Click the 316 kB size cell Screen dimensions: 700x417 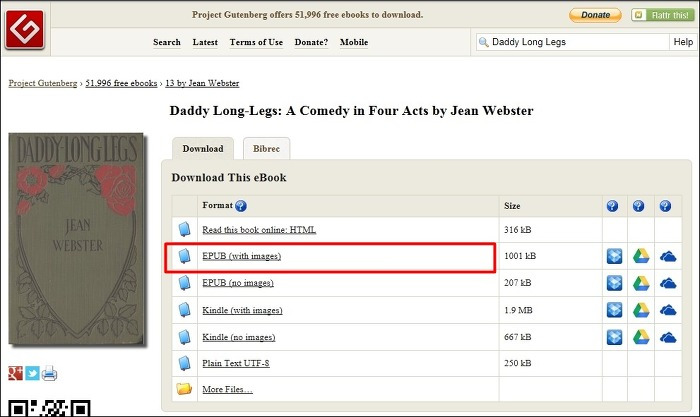pos(550,230)
